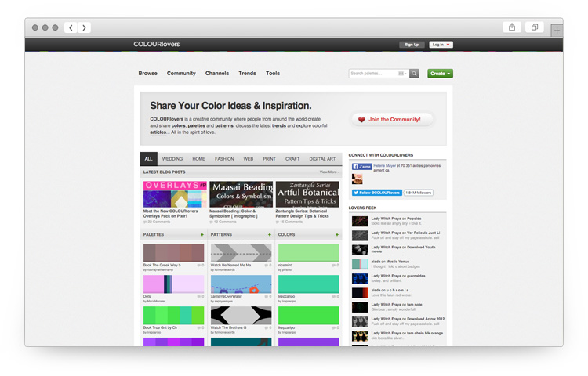Open ziada on Mystic Venus comment
The width and height of the screenshot is (588, 376).
tap(390, 262)
